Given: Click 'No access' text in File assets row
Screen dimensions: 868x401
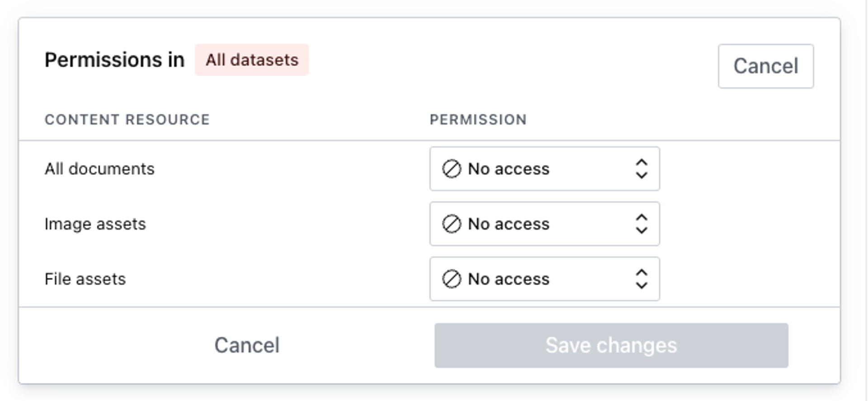Looking at the screenshot, I should pos(509,279).
